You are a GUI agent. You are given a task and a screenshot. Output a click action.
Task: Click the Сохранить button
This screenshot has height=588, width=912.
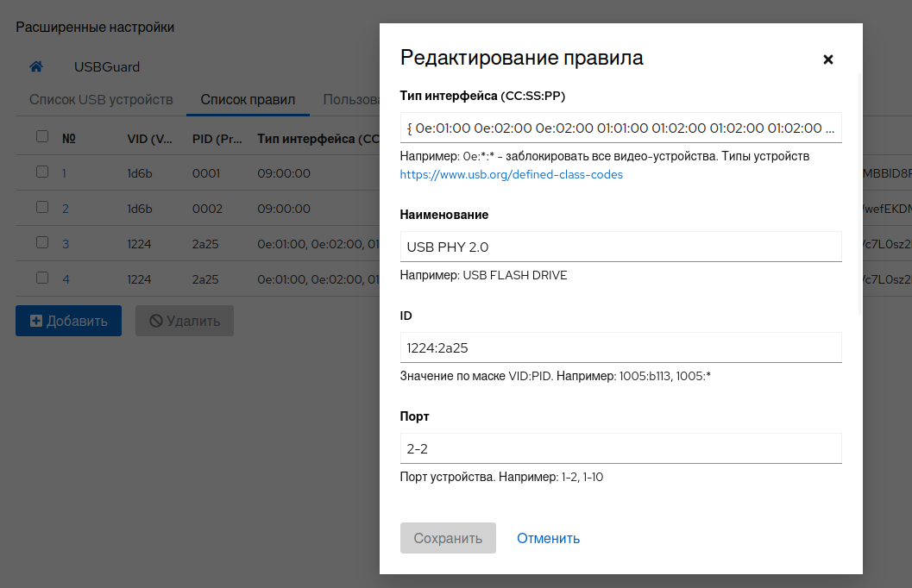(x=448, y=538)
